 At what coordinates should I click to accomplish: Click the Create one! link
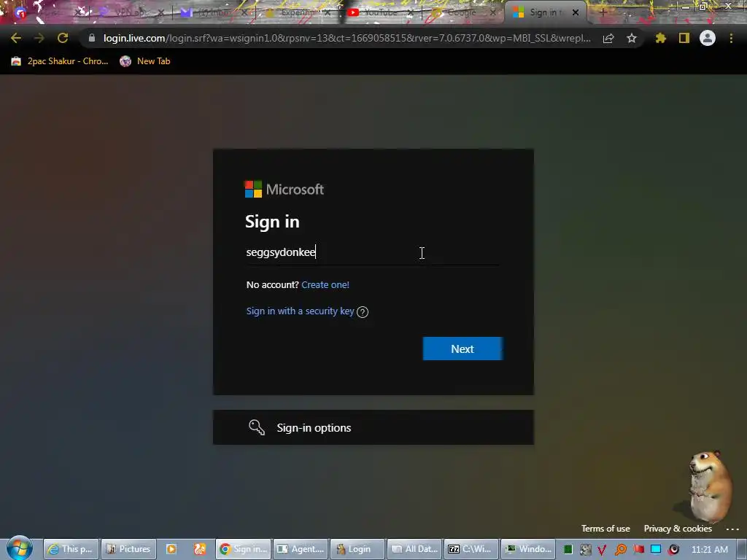tap(325, 285)
